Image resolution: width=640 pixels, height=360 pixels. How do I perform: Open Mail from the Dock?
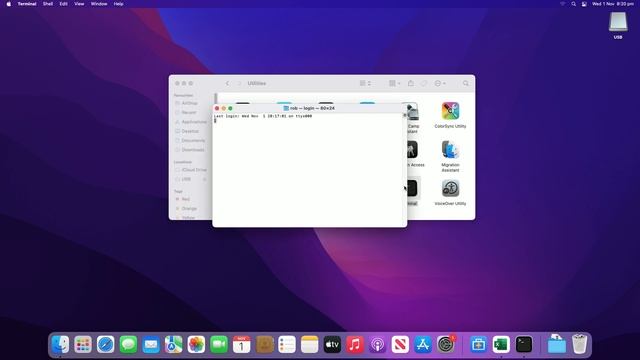151,344
